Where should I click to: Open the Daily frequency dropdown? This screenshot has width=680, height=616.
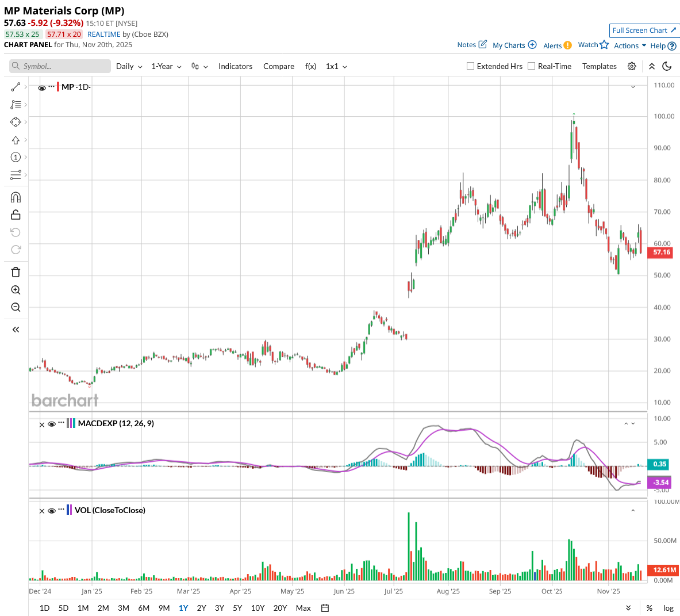pyautogui.click(x=129, y=66)
